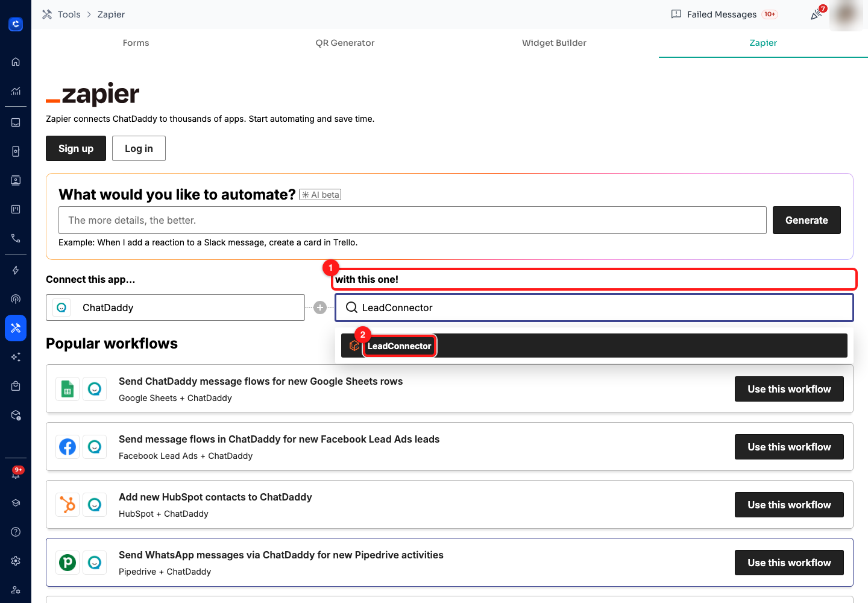Screen dimensions: 868x603
Task: Click the user settings icon at sidebar bottom
Action: [x=16, y=590]
